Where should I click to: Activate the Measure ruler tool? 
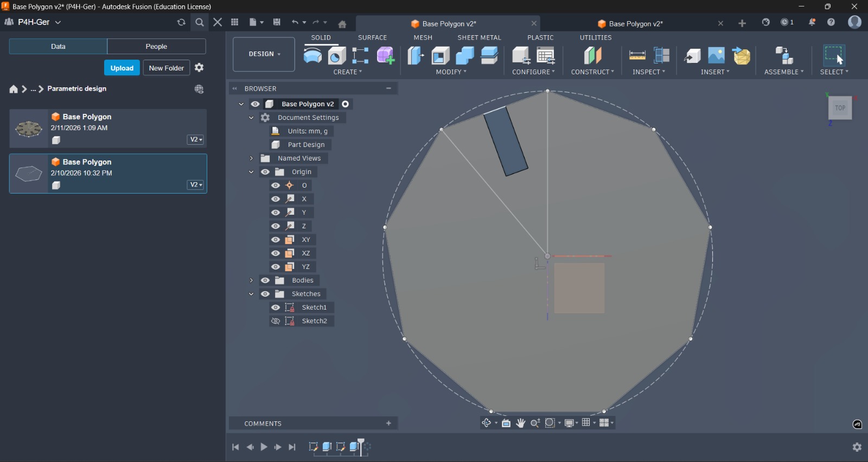tap(637, 55)
